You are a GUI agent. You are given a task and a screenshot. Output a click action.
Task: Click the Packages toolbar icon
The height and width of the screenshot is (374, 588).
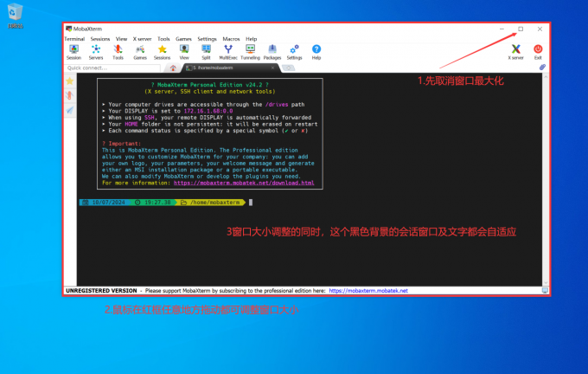click(x=272, y=52)
